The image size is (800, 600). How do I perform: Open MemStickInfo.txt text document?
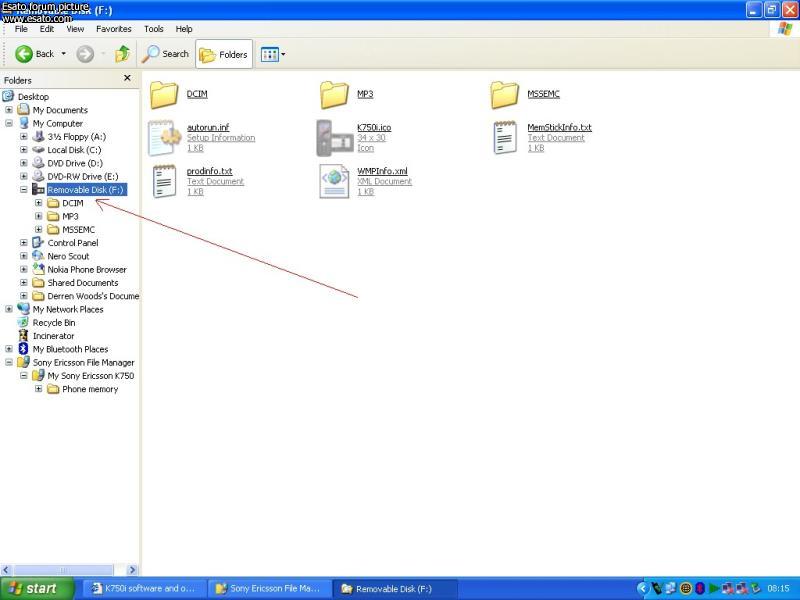point(505,138)
